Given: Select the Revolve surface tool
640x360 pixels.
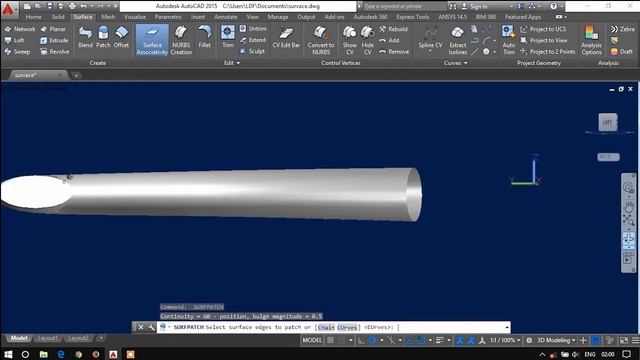Looking at the screenshot, I should [x=54, y=52].
